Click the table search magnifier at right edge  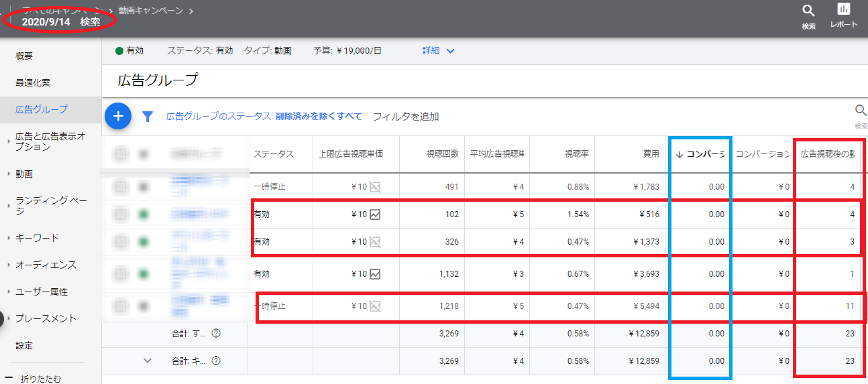pos(860,111)
